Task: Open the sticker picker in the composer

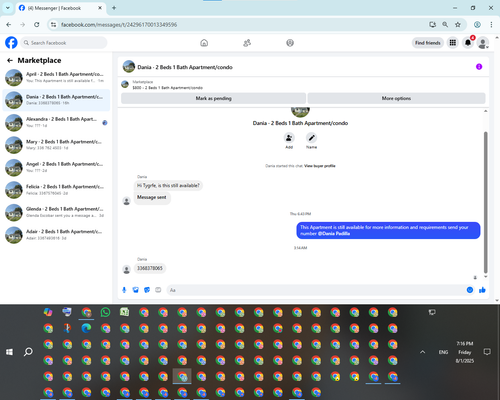Action: (147, 290)
